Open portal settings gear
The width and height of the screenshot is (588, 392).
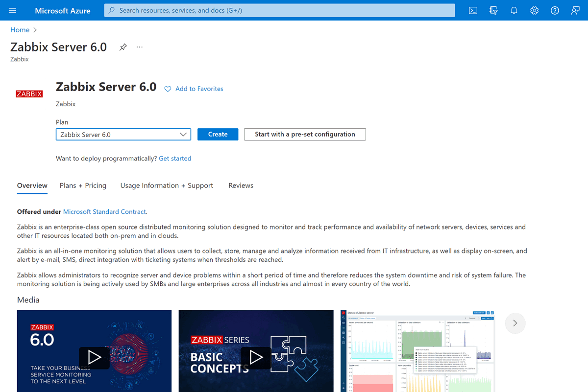point(535,10)
